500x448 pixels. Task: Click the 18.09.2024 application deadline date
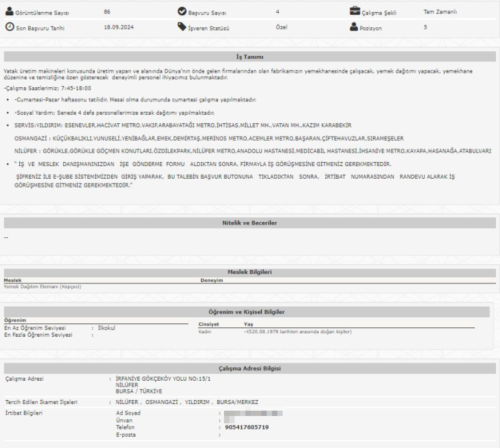pyautogui.click(x=117, y=28)
